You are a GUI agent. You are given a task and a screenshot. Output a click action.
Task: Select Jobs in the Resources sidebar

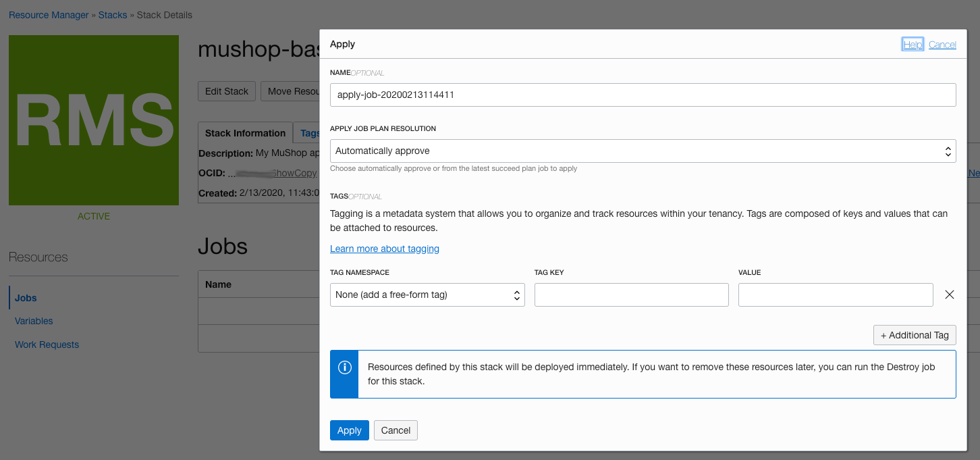[25, 297]
